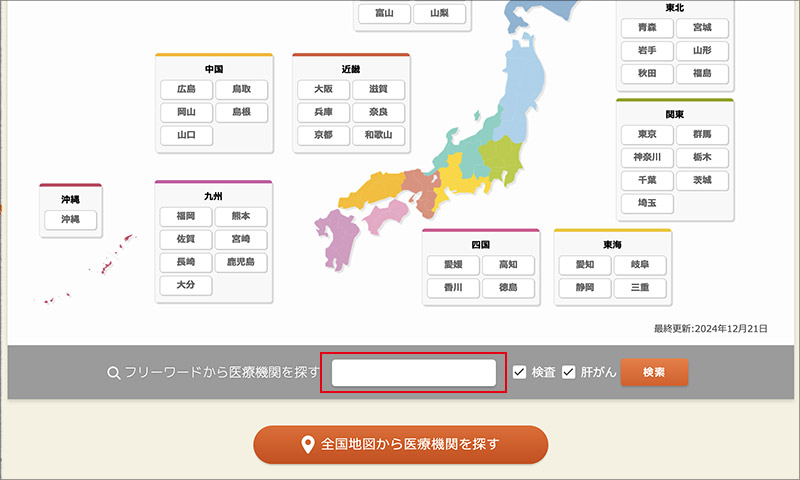Viewport: 800px width, 480px height.
Task: Toggle the 肝がん checkbox
Action: point(568,372)
